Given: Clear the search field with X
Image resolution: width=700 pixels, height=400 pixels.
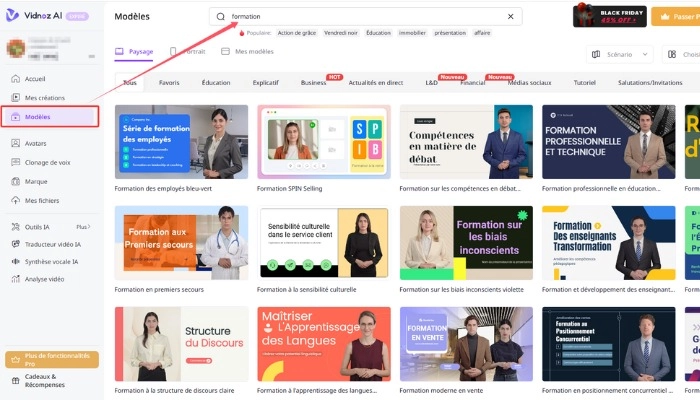Looking at the screenshot, I should click(x=510, y=17).
